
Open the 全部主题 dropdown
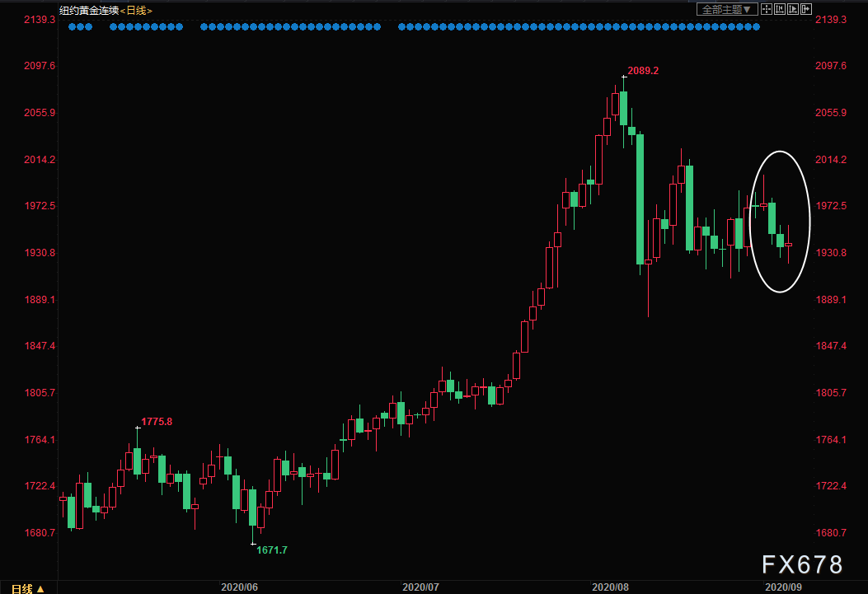point(726,9)
